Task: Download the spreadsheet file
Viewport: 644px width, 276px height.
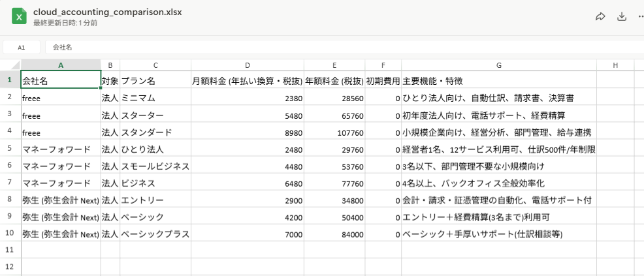Action: point(622,16)
